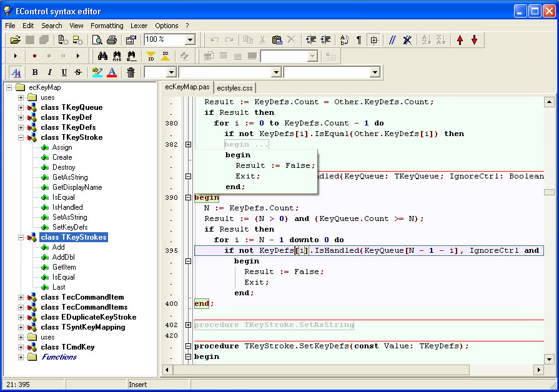Toggle strikethrough formatting on the format bar
The image size is (559, 392).
(x=78, y=73)
